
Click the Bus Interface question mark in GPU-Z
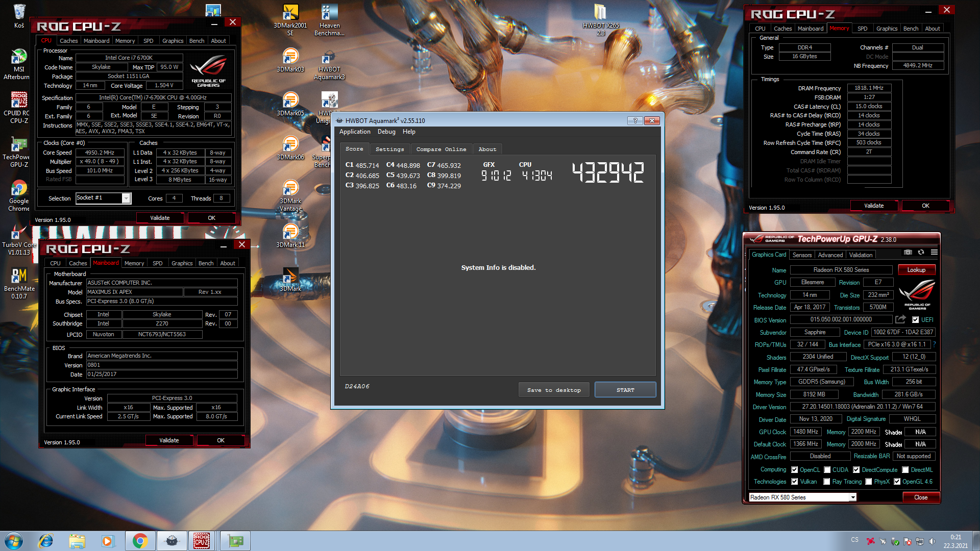pyautogui.click(x=935, y=344)
